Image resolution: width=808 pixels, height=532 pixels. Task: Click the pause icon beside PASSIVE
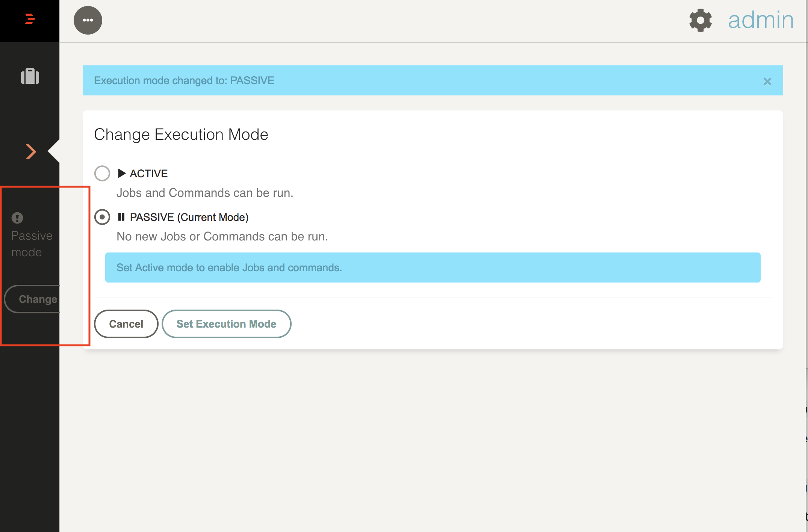(x=121, y=217)
